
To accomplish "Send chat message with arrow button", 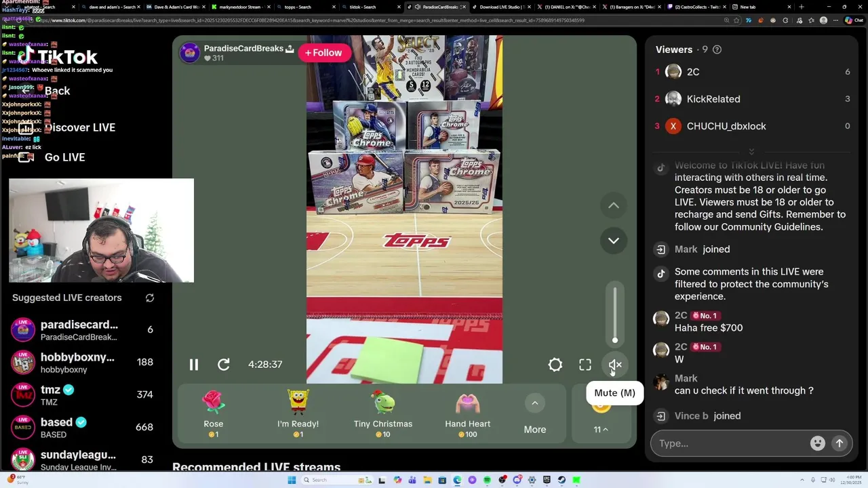I will [x=840, y=443].
